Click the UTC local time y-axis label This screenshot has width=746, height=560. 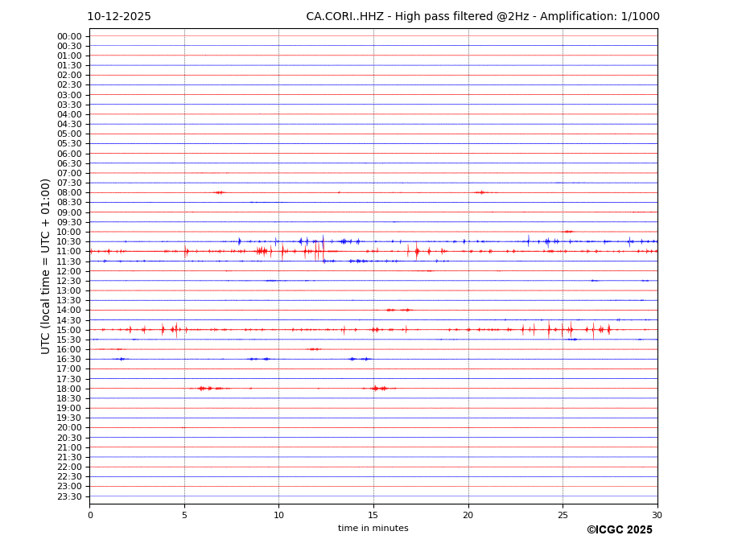tap(46, 266)
